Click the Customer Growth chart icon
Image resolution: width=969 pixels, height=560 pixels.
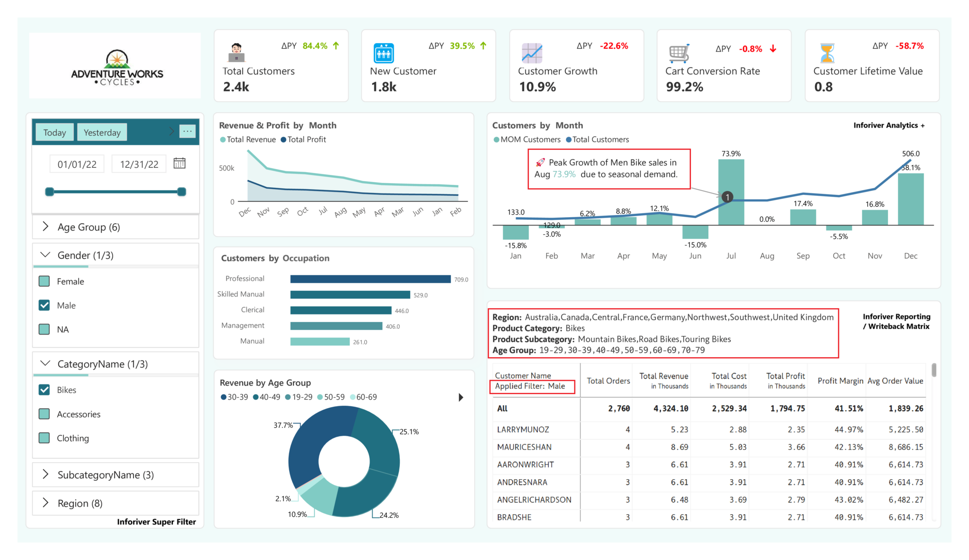point(531,53)
